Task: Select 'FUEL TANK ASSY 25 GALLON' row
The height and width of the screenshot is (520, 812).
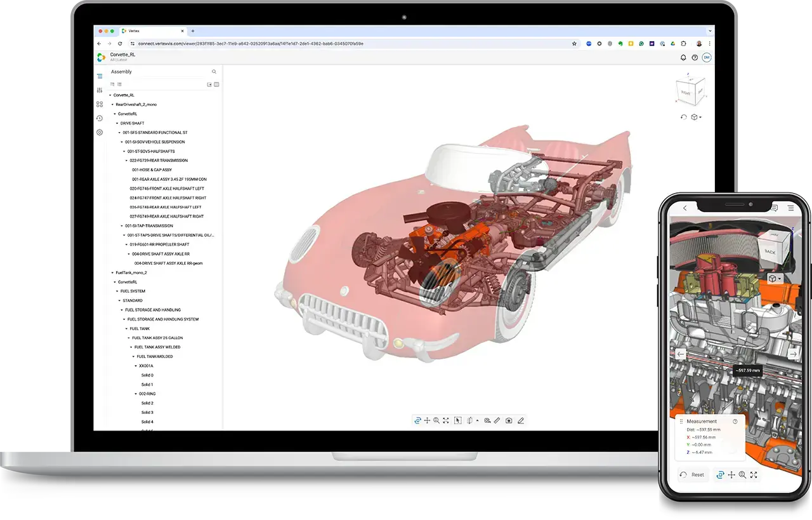Action: 157,338
